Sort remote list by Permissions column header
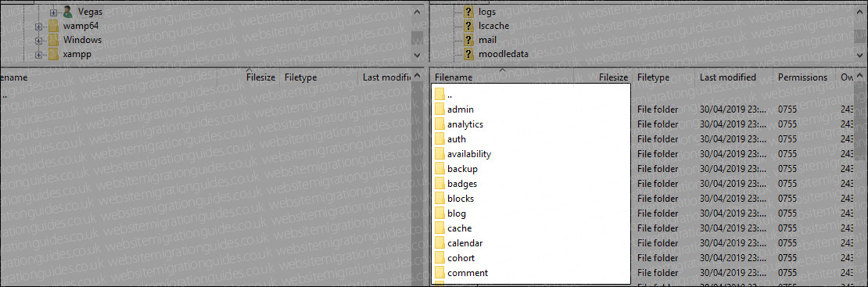This screenshot has width=868, height=287. point(802,77)
